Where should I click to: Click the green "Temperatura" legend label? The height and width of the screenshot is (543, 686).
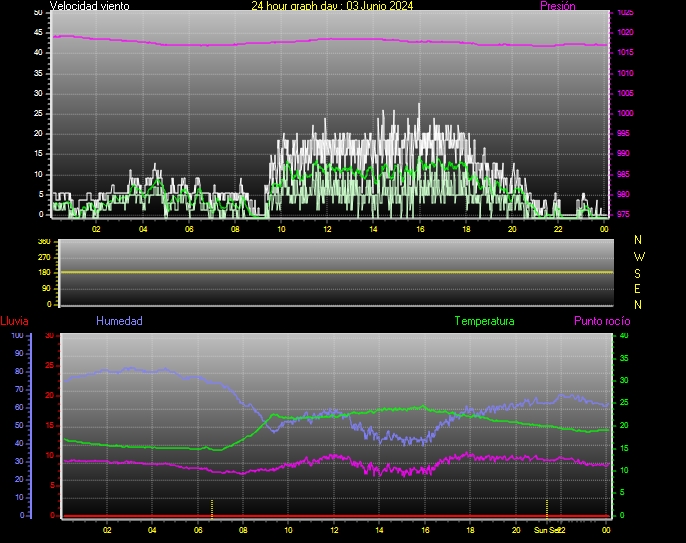pos(484,321)
